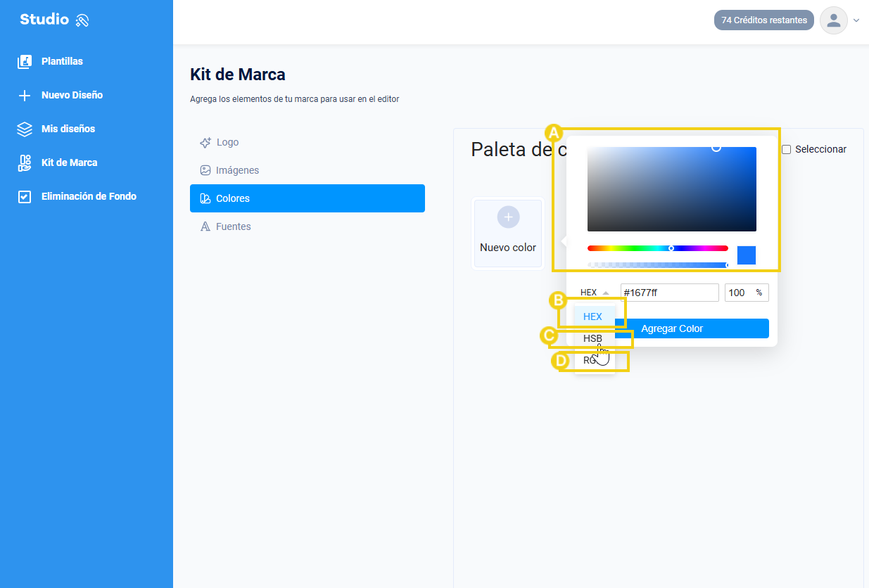Click the rainbow hue slider

pos(658,248)
